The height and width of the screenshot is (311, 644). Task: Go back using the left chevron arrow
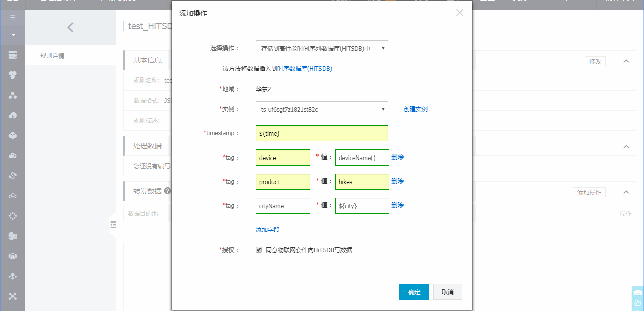click(x=70, y=28)
